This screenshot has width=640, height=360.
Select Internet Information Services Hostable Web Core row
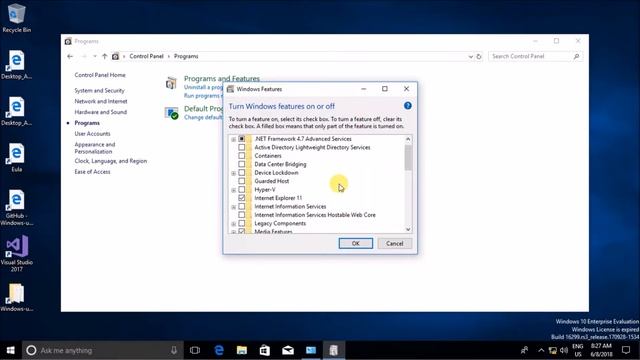315,215
